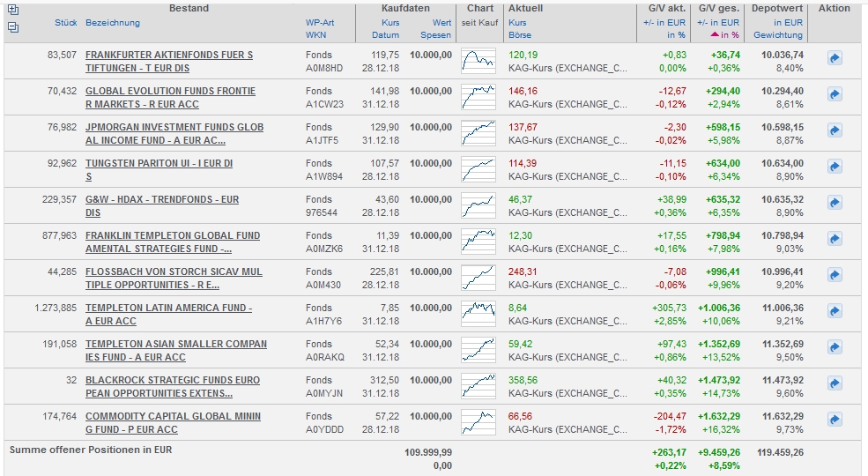Open action icon for BlackRock Strategic Funds row
This screenshot has height=476, width=868.
[835, 383]
